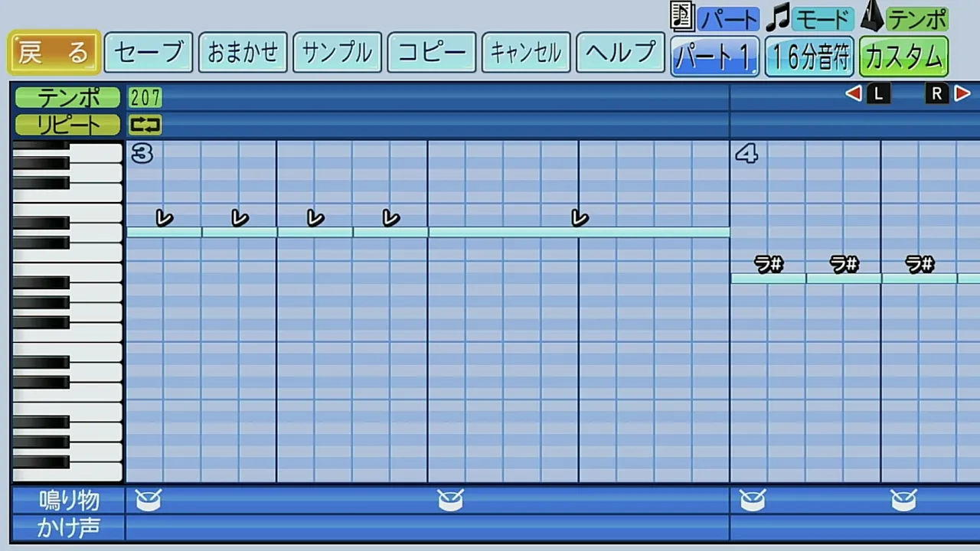Click the モード label at top
Viewport: 980px width, 551px height.
coord(823,18)
